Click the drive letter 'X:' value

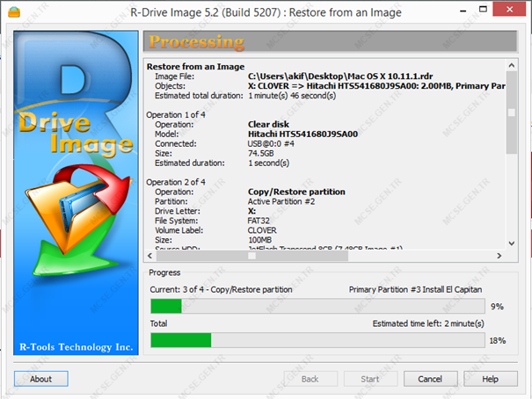[x=251, y=211]
